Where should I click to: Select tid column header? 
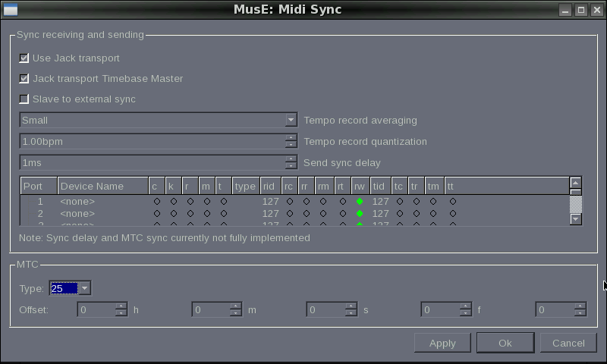[x=381, y=186]
